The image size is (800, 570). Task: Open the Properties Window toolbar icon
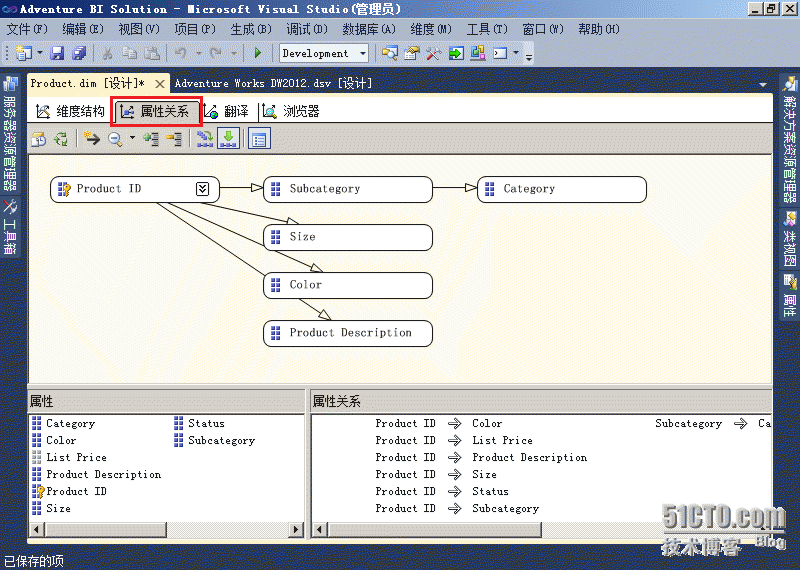click(412, 53)
